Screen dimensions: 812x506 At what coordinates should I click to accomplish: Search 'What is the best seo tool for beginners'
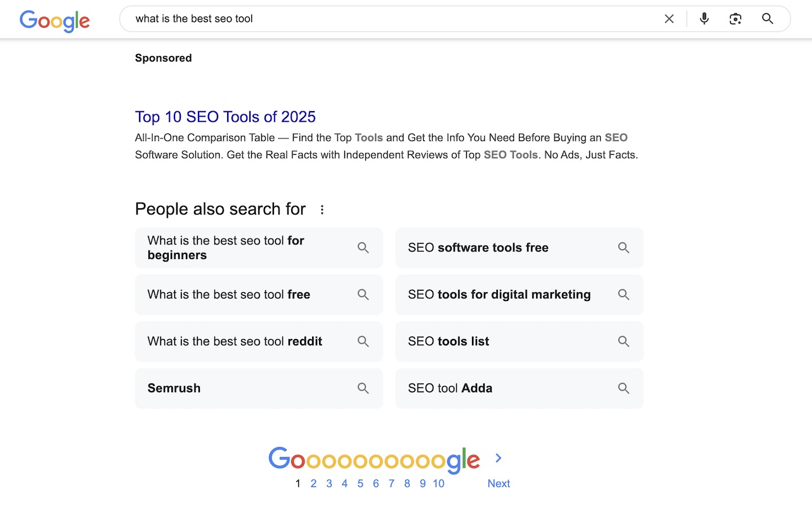(226, 248)
